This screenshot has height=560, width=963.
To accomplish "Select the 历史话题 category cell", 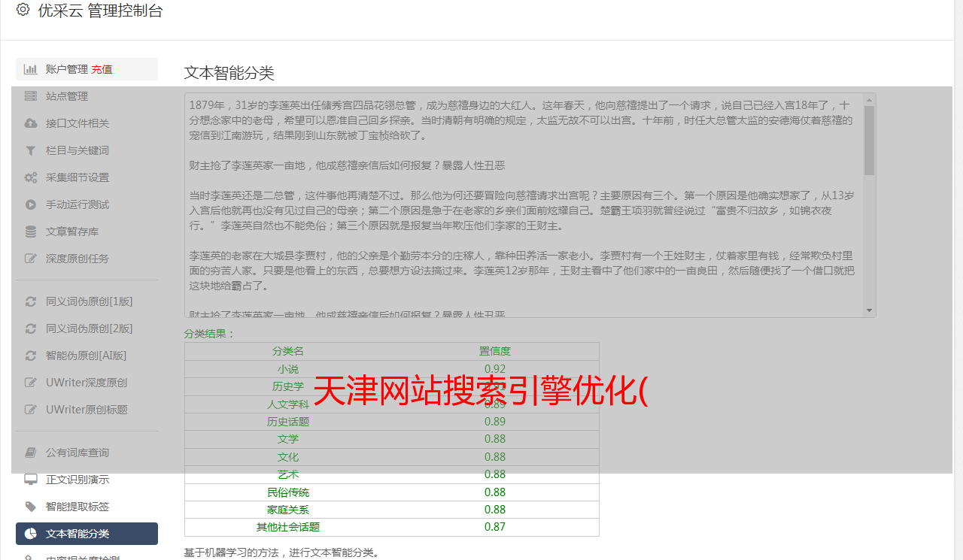I will (x=288, y=422).
